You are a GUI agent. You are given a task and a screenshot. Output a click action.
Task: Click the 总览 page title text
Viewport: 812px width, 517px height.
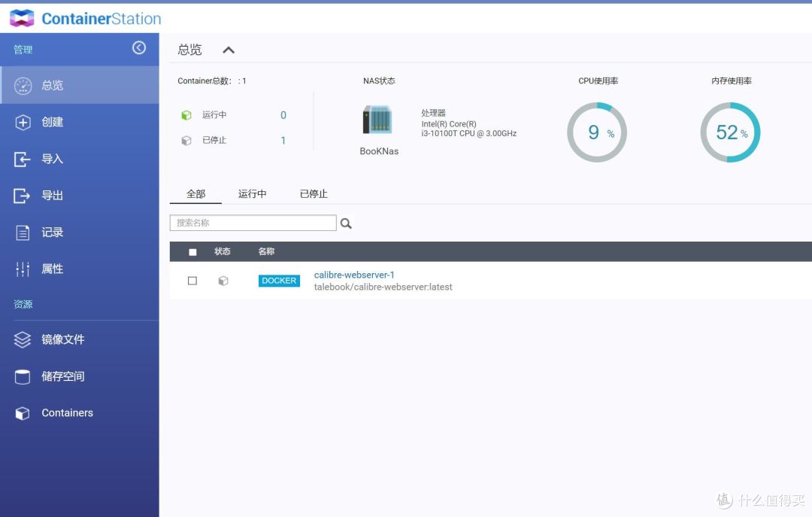pos(189,50)
